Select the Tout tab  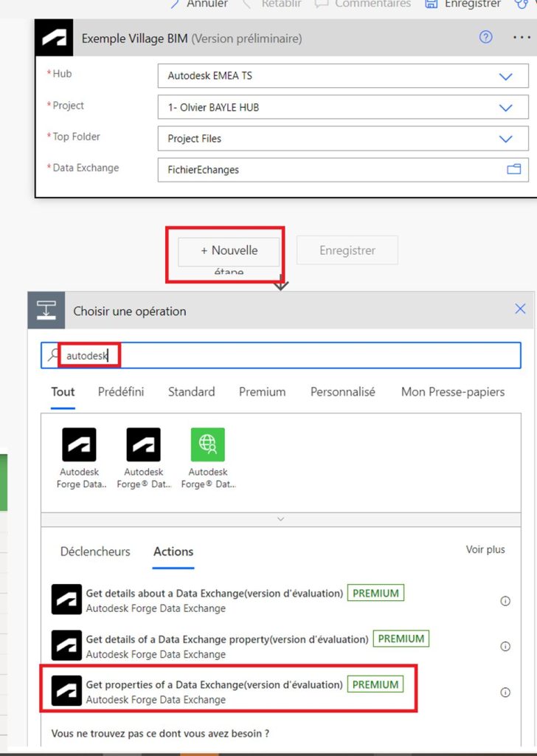[x=63, y=391]
